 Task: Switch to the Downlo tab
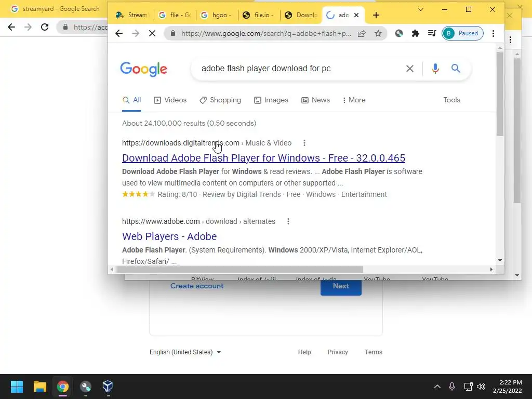[301, 15]
